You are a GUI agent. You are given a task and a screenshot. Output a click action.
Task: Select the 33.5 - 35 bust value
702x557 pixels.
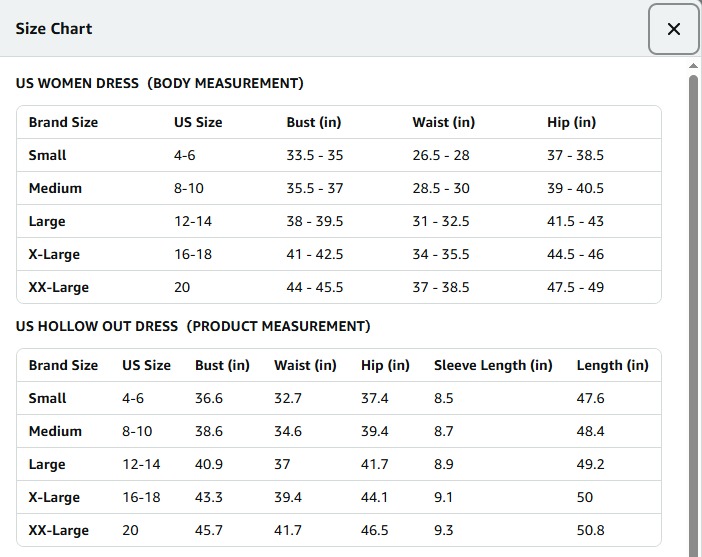(x=314, y=155)
